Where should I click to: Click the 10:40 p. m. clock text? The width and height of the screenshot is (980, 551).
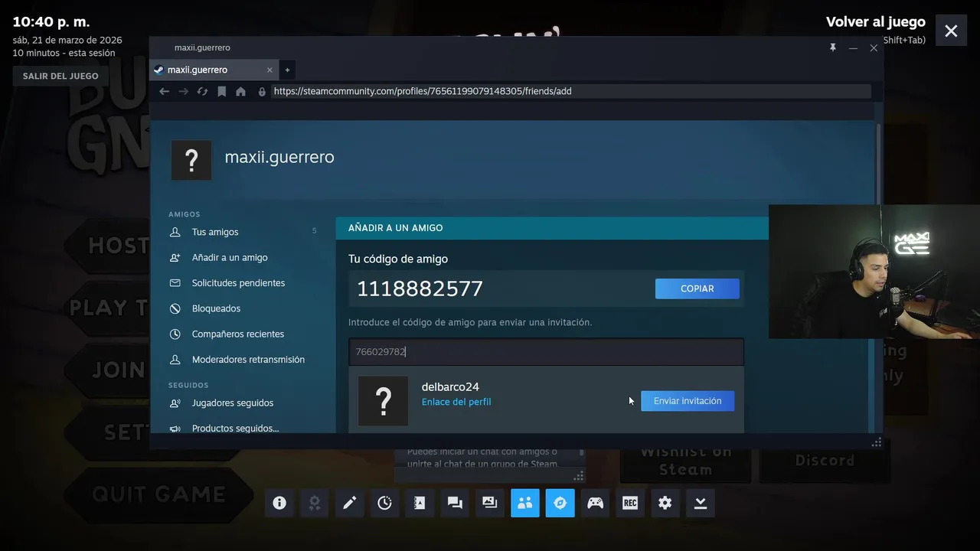pyautogui.click(x=51, y=21)
